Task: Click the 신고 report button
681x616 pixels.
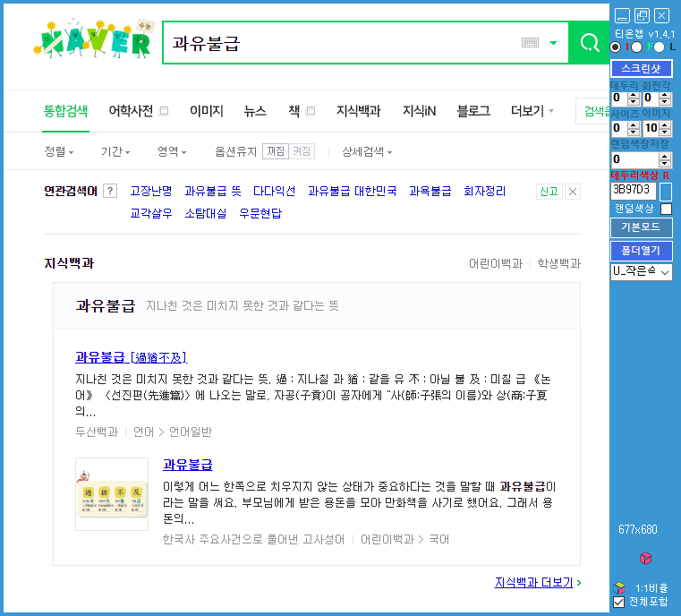Action: tap(549, 192)
